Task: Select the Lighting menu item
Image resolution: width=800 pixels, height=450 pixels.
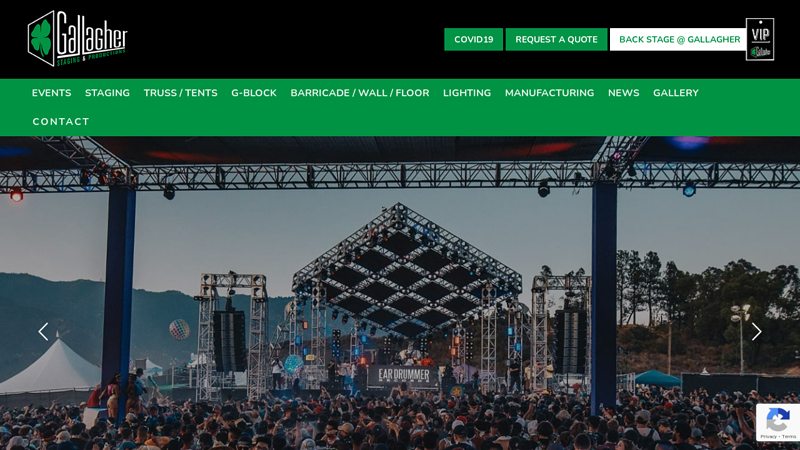Action: [x=467, y=93]
